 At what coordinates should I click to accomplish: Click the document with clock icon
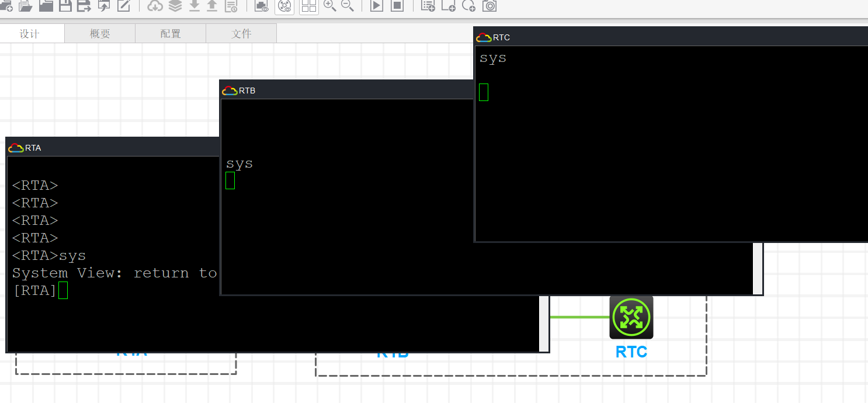(x=231, y=6)
